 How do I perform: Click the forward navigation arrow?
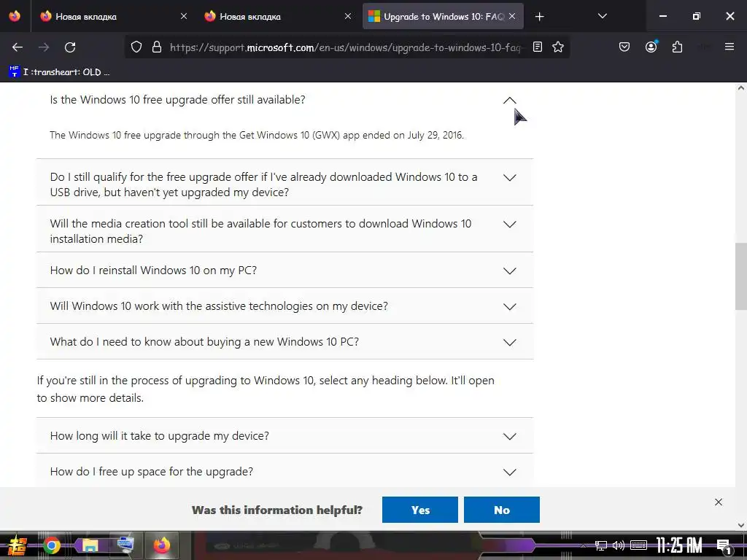[x=44, y=47]
